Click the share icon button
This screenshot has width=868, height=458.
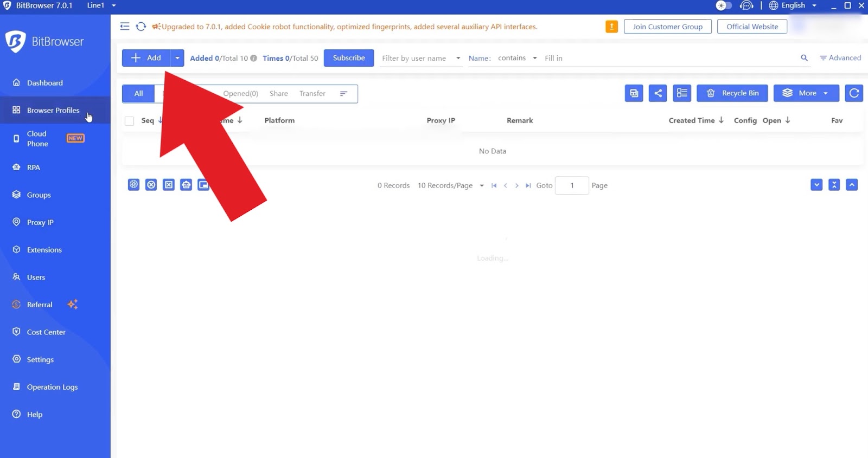tap(658, 93)
